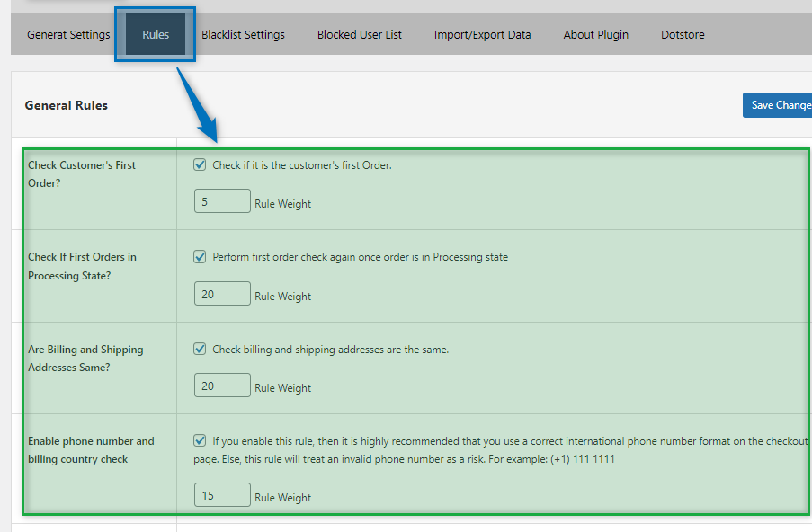This screenshot has height=532, width=812.
Task: Click 'Are Billing and Shipping Addresses Same?' label
Action: [x=85, y=359]
